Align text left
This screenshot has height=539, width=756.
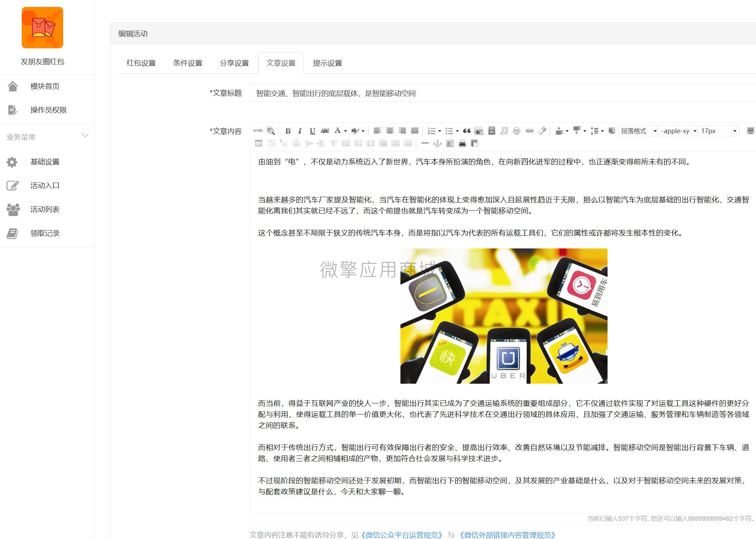pos(377,131)
